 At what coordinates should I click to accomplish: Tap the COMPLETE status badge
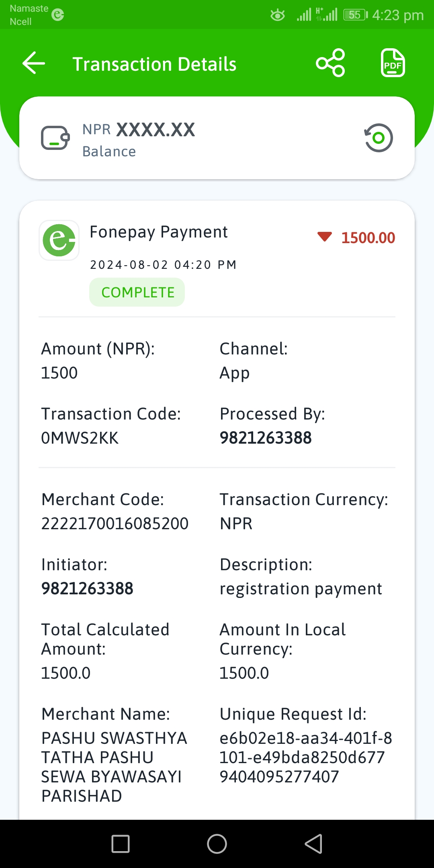(137, 292)
